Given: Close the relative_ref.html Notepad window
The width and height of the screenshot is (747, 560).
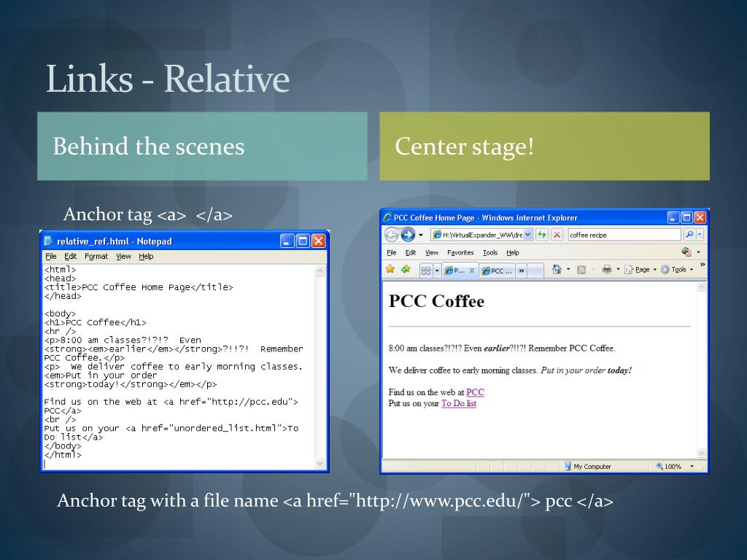Looking at the screenshot, I should pos(318,241).
